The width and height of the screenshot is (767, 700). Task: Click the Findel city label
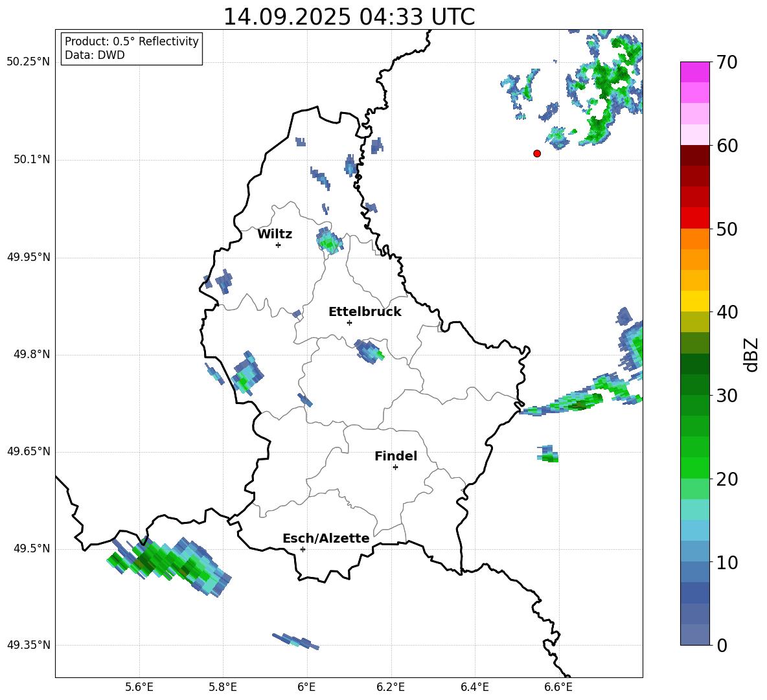396,456
